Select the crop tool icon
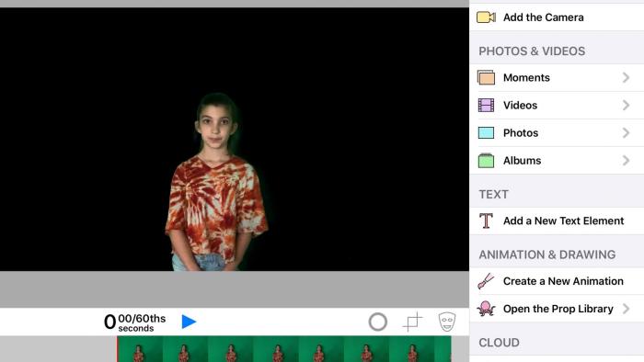The height and width of the screenshot is (362, 644). click(x=412, y=322)
